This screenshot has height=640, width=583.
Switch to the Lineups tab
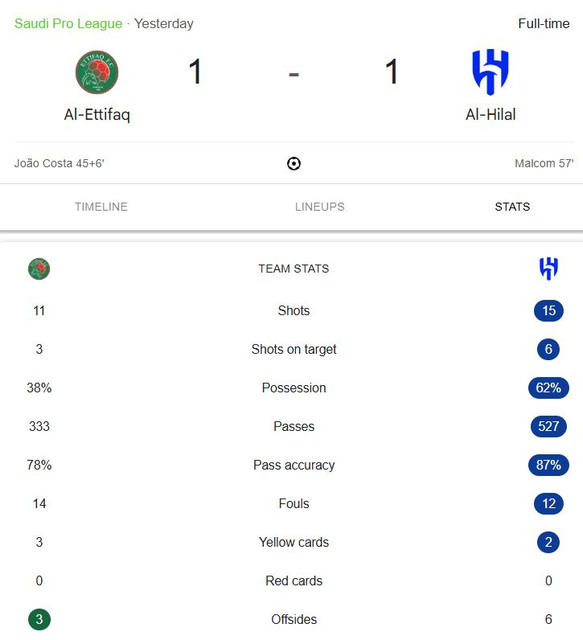pyautogui.click(x=320, y=207)
